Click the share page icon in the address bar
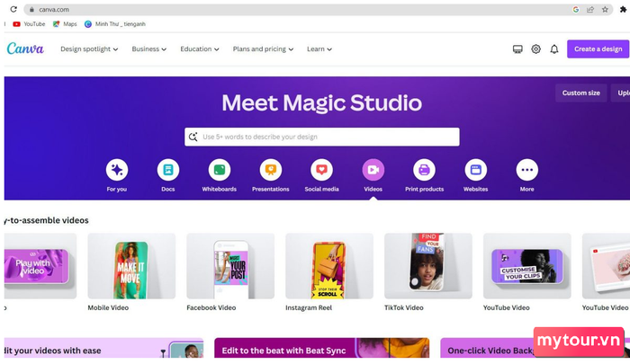Image resolution: width=630 pixels, height=364 pixels. (x=590, y=9)
